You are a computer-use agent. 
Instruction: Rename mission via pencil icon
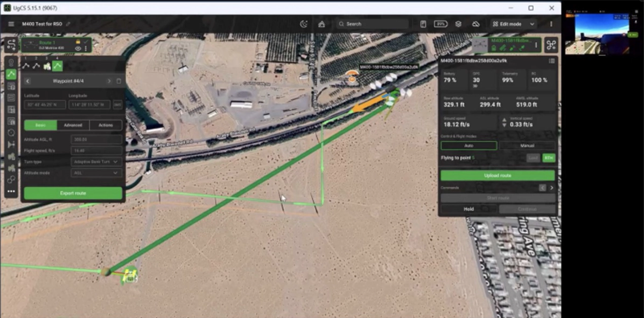(68, 24)
